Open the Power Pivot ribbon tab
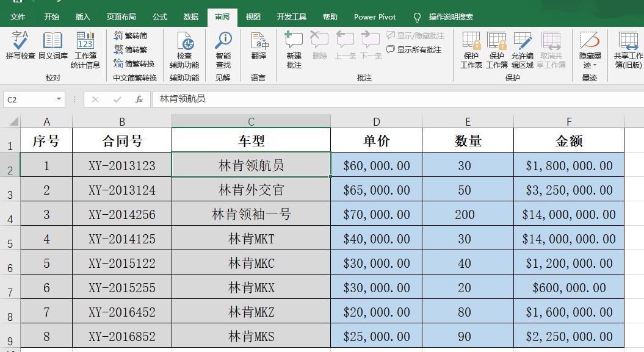 374,16
